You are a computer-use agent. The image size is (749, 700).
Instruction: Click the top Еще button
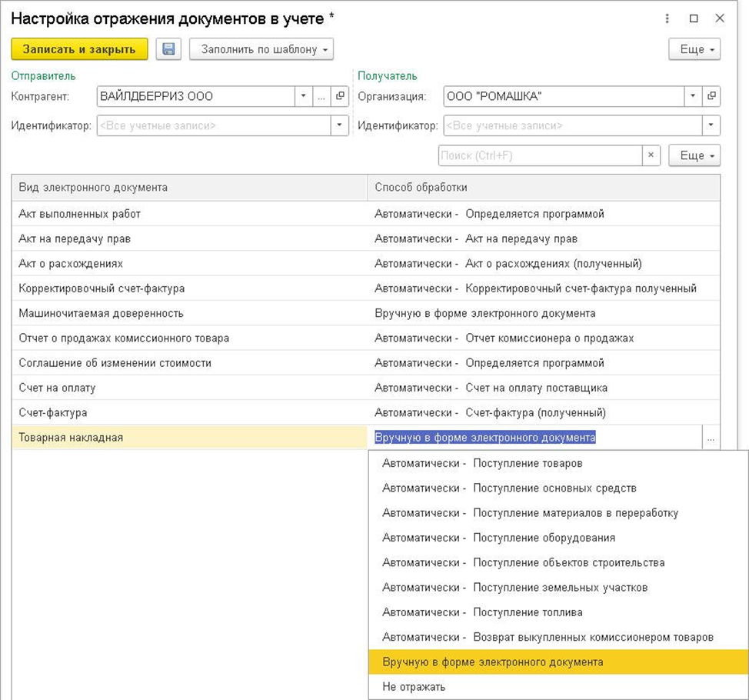[x=694, y=49]
